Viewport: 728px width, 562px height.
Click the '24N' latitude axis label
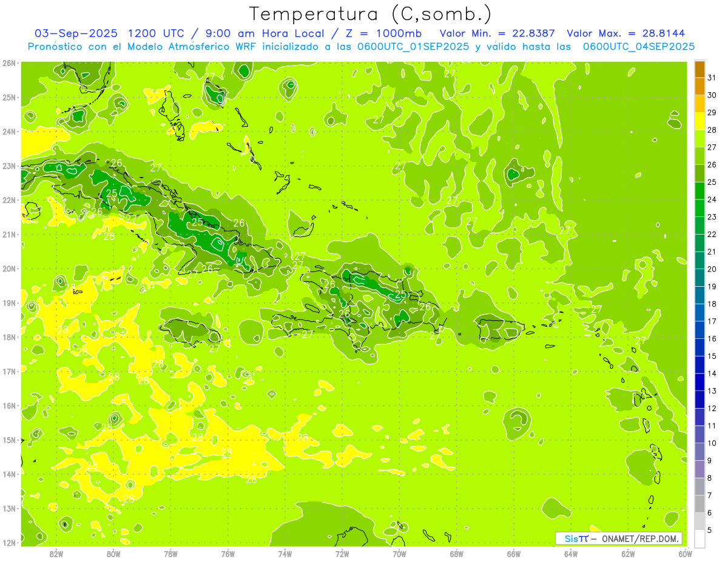tap(9, 132)
